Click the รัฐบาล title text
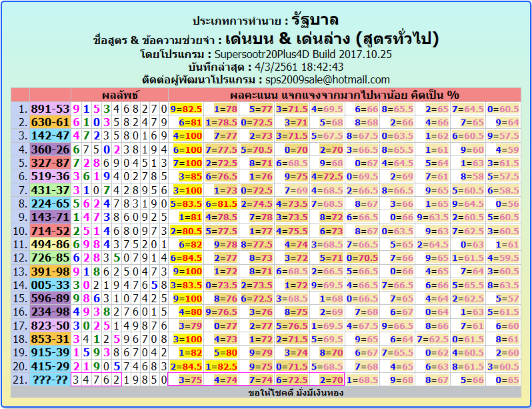 [315, 20]
